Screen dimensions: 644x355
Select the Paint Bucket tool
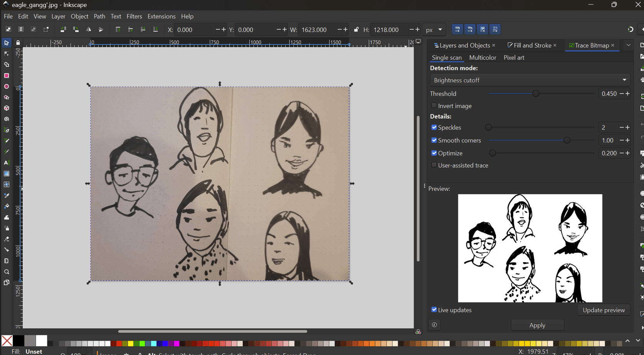(x=7, y=206)
